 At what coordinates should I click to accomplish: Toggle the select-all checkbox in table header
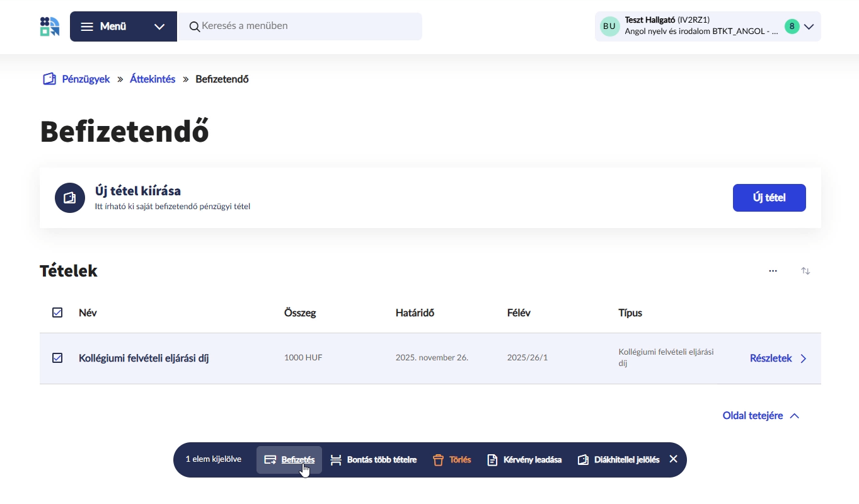point(57,312)
